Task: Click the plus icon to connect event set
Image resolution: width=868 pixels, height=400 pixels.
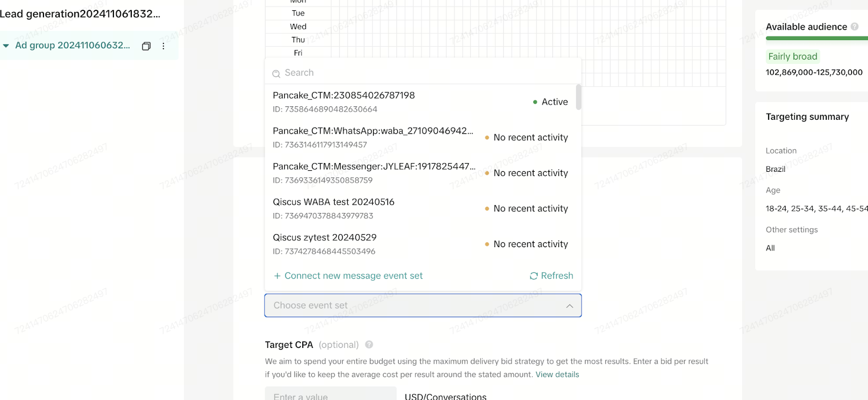Action: (x=277, y=276)
